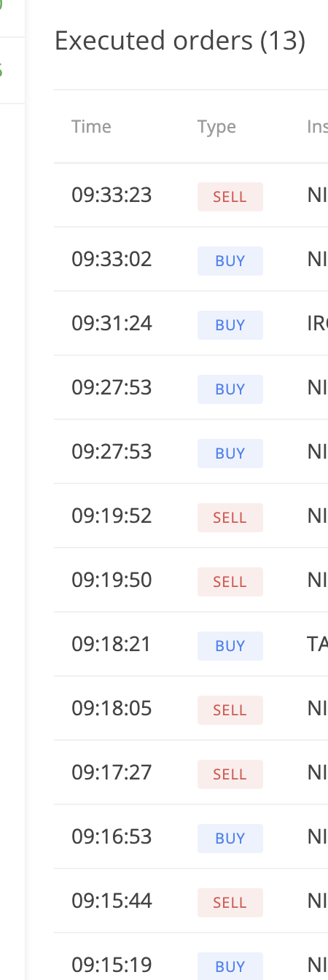Click the 09:31:24 order time
Image resolution: width=328 pixels, height=980 pixels.
click(112, 324)
